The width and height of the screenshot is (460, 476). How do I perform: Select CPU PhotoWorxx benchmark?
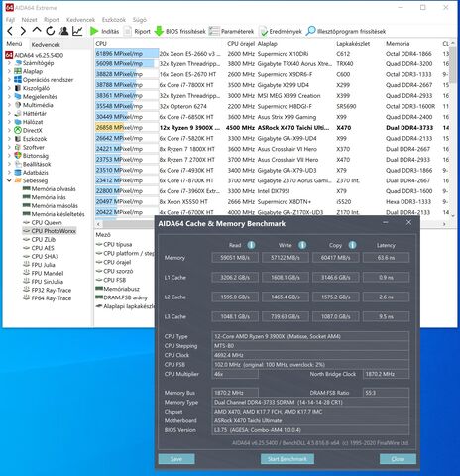pyautogui.click(x=50, y=231)
